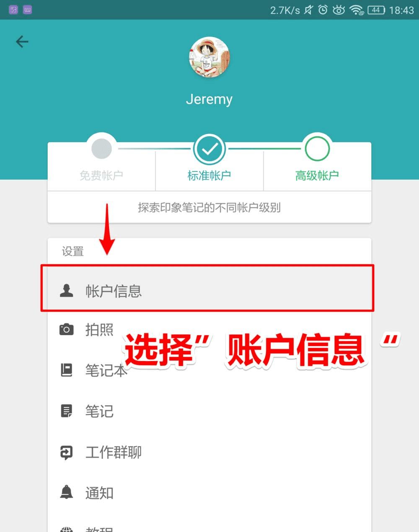Click the bell icon beside 通知
The height and width of the screenshot is (532, 419).
67,492
